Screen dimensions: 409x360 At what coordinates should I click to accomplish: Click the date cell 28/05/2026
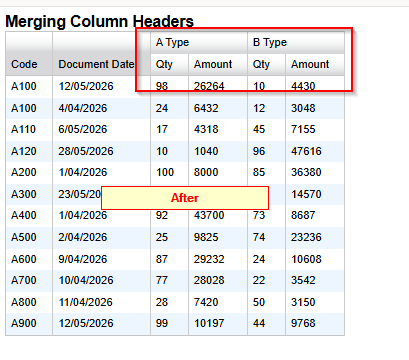pyautogui.click(x=101, y=151)
